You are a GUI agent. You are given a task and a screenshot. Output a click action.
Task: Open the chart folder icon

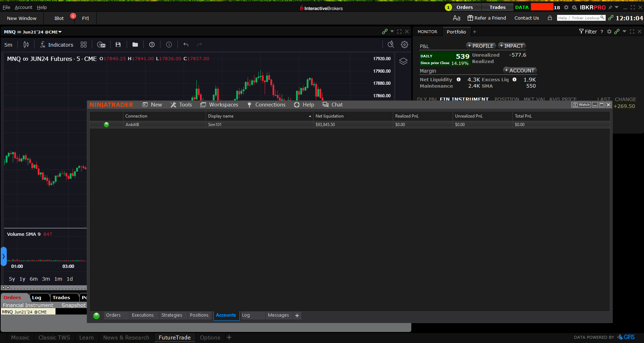(x=135, y=45)
